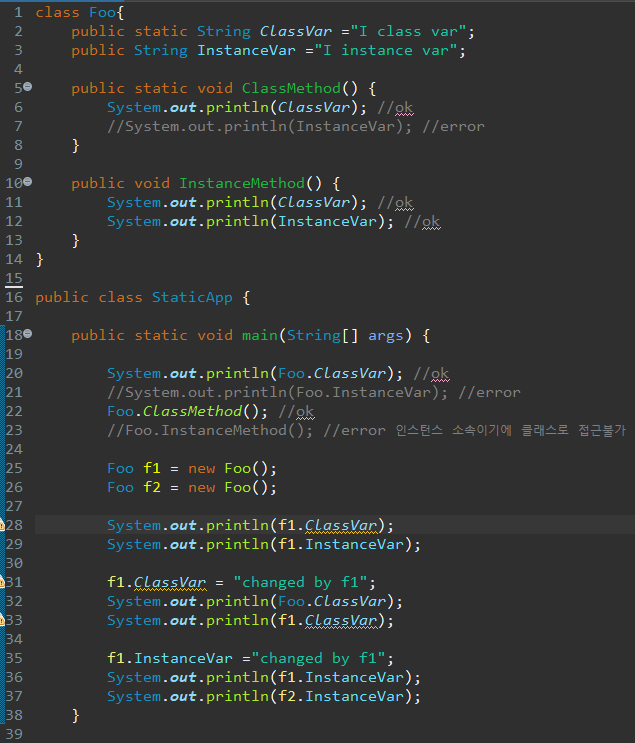This screenshot has width=635, height=743.
Task: Click the InstanceMethod declaration name on line 10
Action: [x=242, y=183]
